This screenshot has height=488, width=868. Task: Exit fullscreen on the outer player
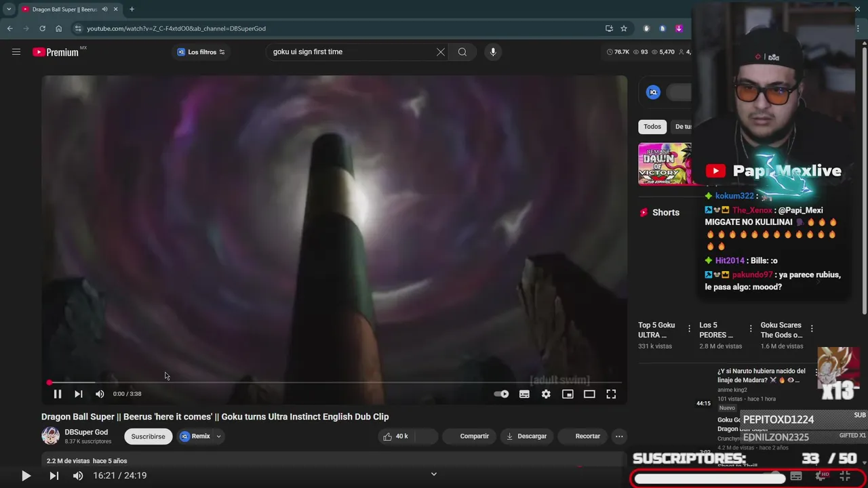845,476
